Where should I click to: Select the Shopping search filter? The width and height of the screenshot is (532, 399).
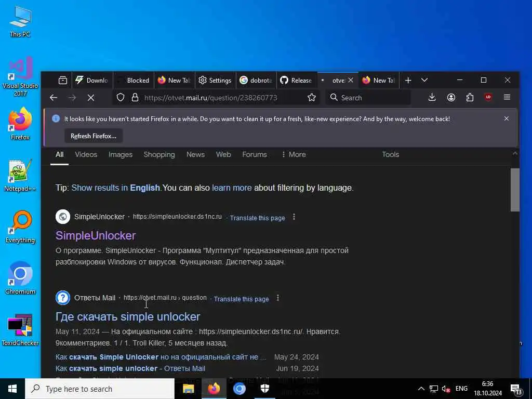[x=159, y=154]
